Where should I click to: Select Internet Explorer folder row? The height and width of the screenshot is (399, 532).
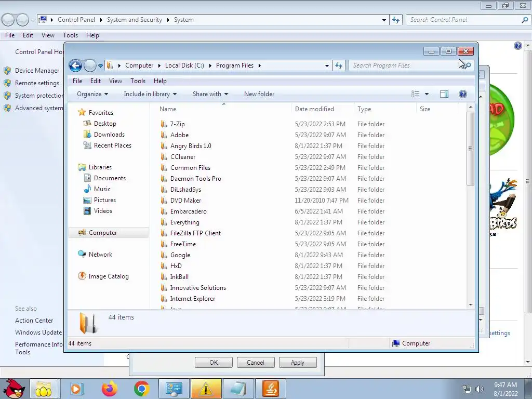[272, 299]
